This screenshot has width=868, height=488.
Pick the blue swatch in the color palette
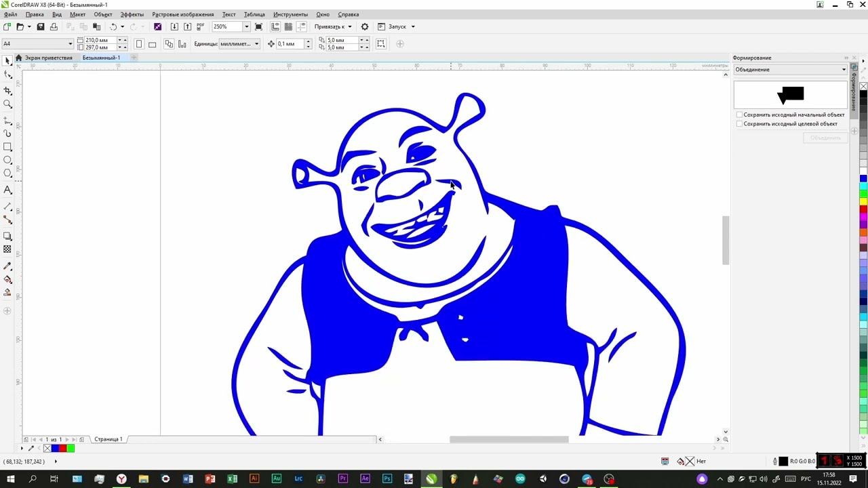863,178
